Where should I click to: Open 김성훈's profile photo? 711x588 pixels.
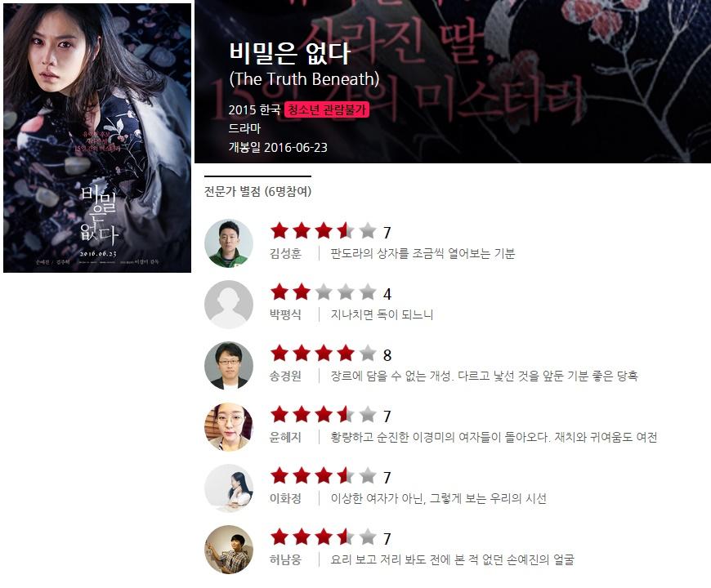click(x=229, y=243)
